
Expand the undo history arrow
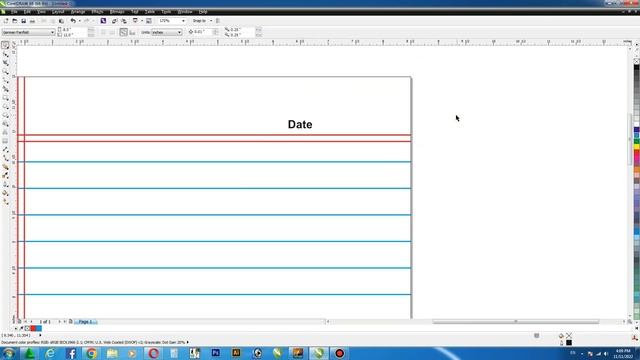(x=79, y=21)
